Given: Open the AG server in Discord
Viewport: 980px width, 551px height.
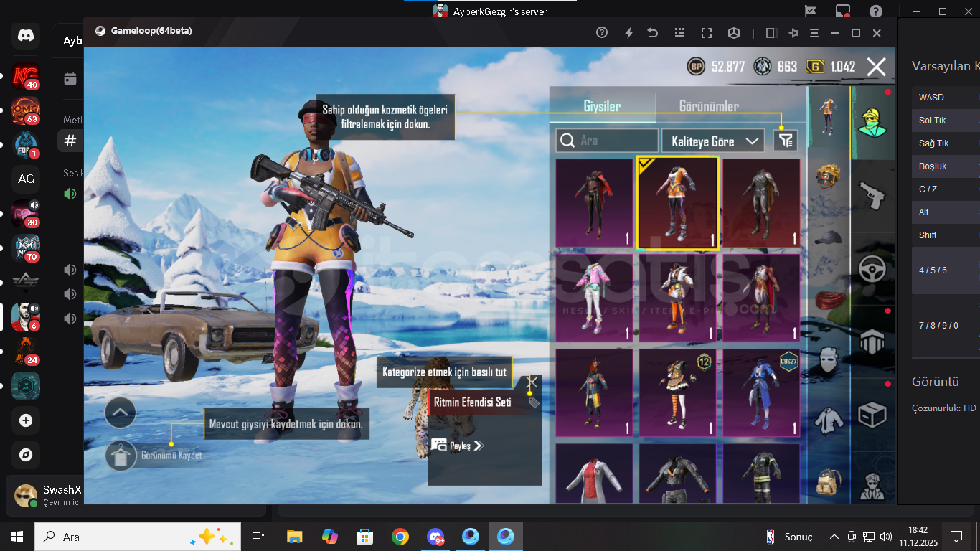Looking at the screenshot, I should tap(26, 179).
